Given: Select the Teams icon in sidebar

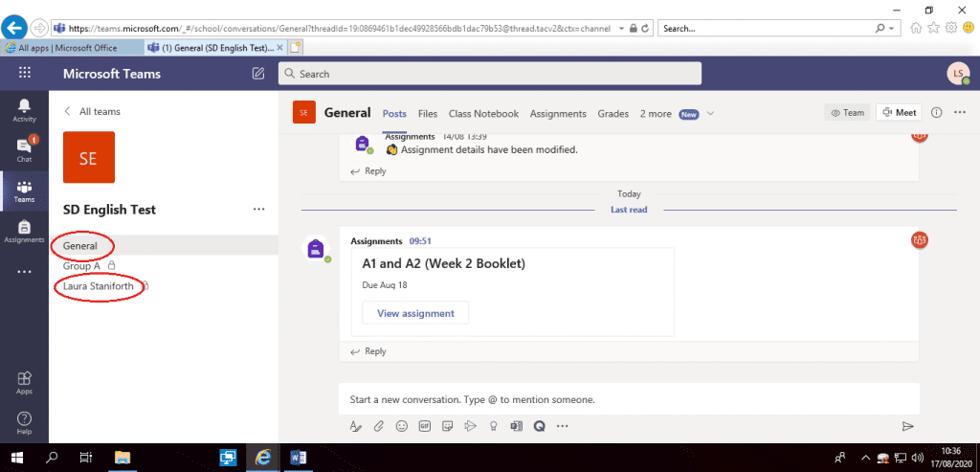Looking at the screenshot, I should coord(24,191).
